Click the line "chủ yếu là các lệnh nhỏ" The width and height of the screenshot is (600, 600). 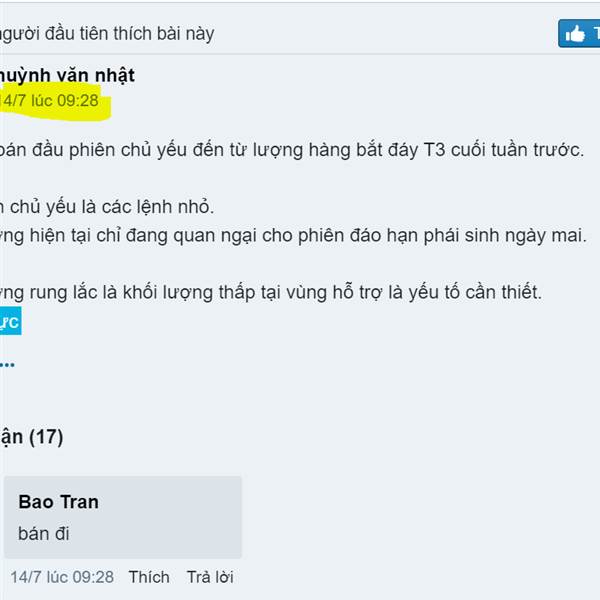107,207
